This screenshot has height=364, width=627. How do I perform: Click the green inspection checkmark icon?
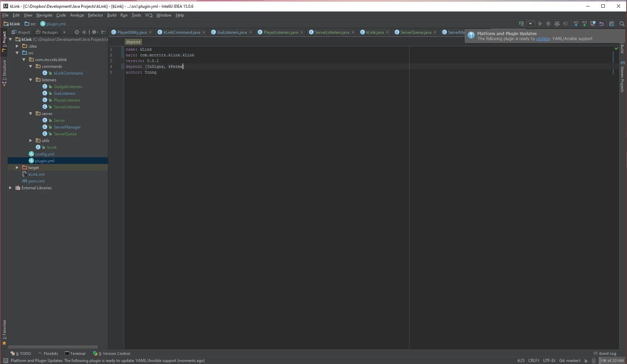click(616, 49)
